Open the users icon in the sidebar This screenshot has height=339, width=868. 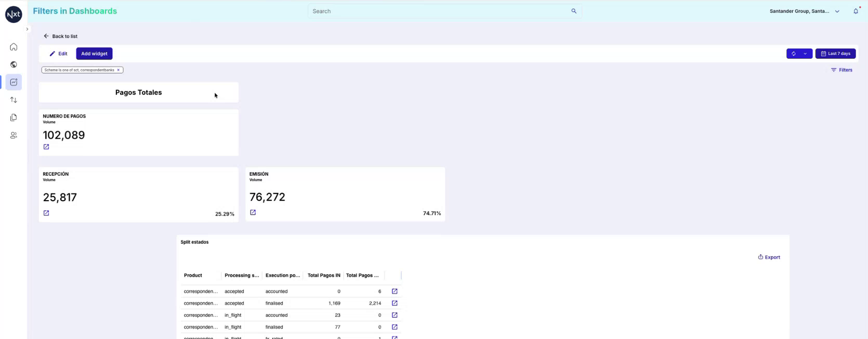[x=14, y=135]
